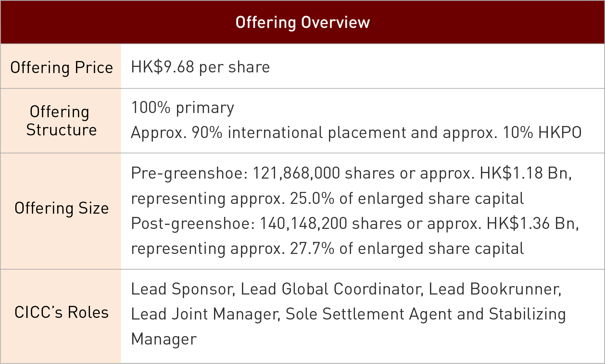
Task: Click the Lead Bookrunner text
Action: pos(494,289)
